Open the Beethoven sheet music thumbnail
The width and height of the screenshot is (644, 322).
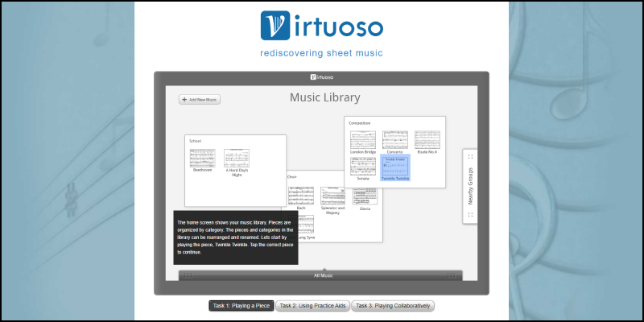click(203, 158)
